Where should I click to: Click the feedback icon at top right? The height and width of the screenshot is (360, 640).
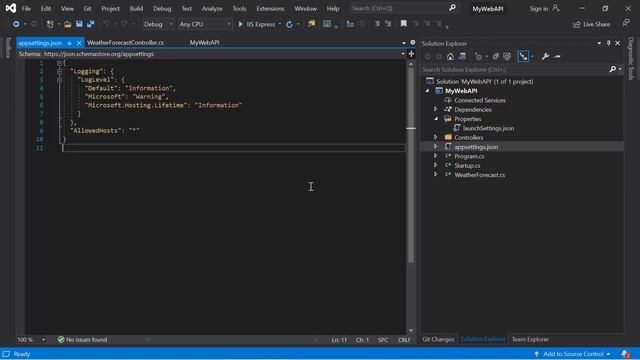pyautogui.click(x=626, y=24)
